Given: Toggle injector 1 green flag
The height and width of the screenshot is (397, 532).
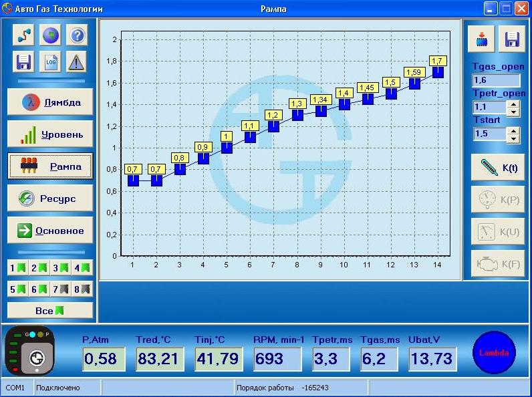Looking at the screenshot, I should click(x=17, y=268).
